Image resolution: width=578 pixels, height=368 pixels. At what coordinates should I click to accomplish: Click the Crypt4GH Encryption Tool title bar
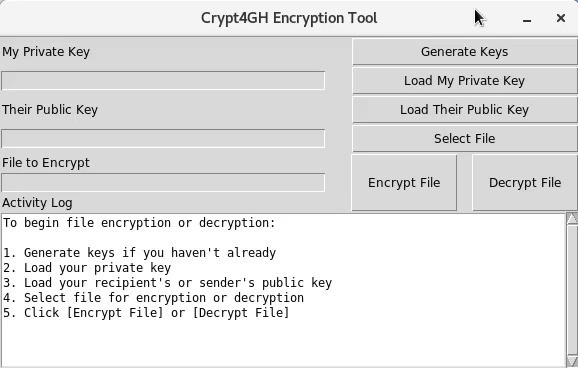point(289,18)
